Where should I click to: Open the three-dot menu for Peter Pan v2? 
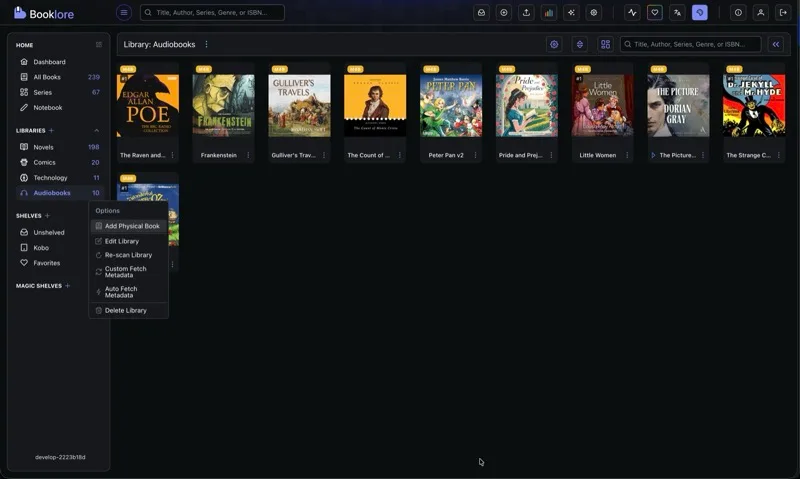coord(476,155)
